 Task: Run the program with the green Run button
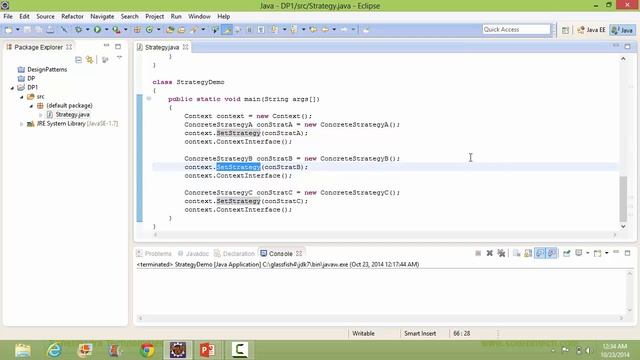coord(97,30)
